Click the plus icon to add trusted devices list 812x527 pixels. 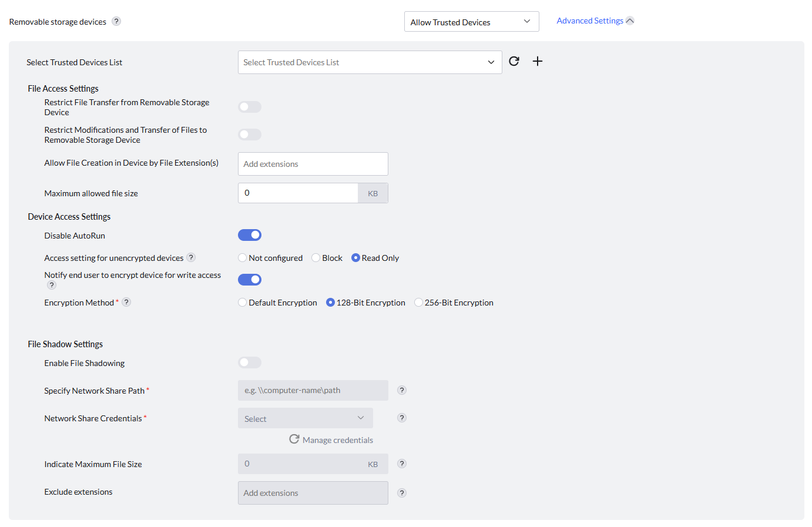point(538,62)
